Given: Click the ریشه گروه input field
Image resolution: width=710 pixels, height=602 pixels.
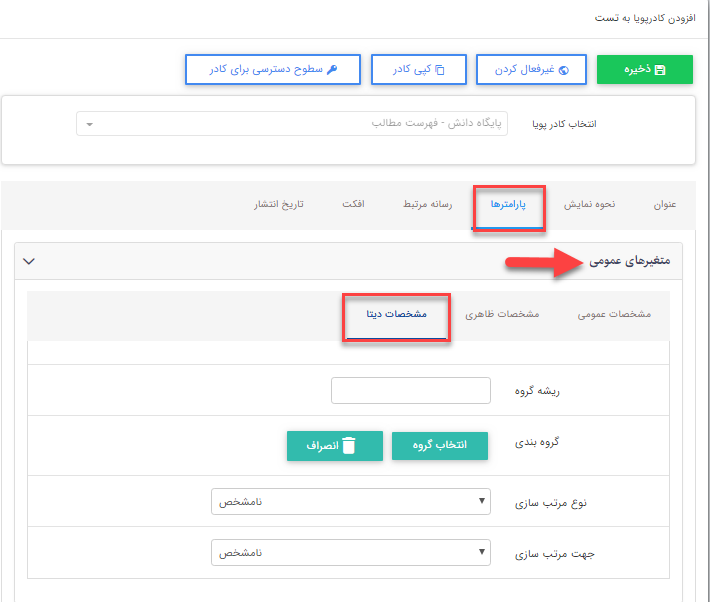Looking at the screenshot, I should point(411,390).
